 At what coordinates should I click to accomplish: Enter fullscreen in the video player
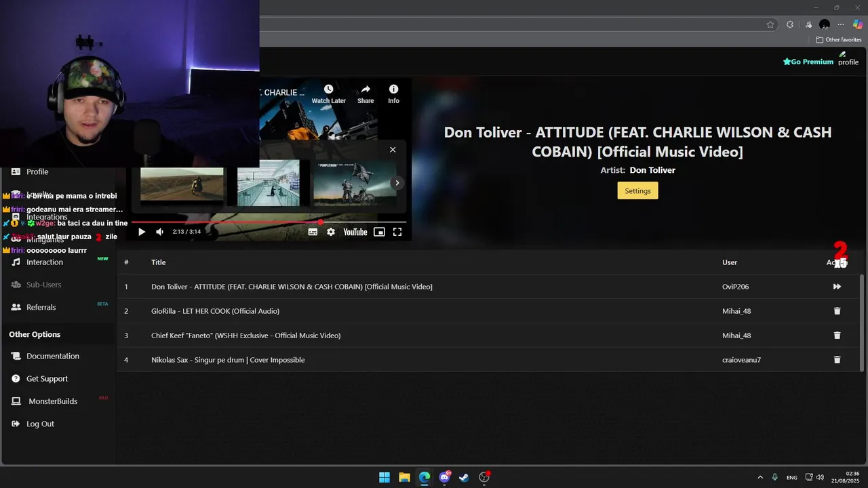coord(397,232)
